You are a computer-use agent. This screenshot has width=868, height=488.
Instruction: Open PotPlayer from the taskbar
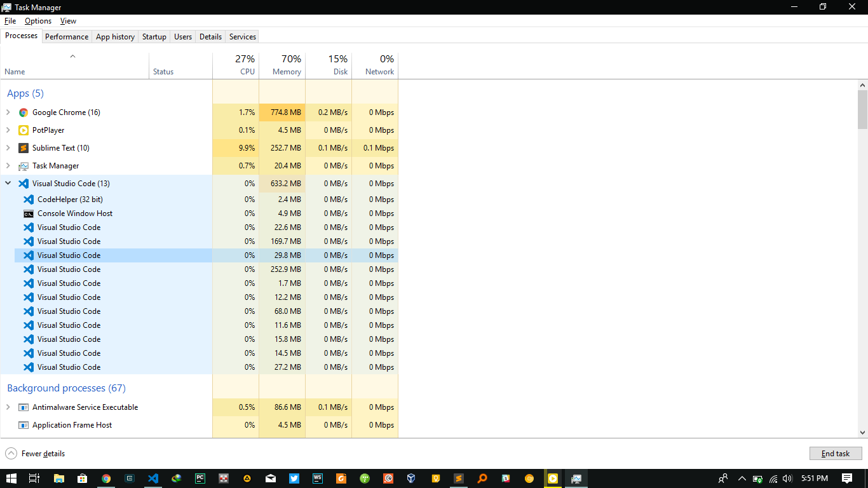553,478
